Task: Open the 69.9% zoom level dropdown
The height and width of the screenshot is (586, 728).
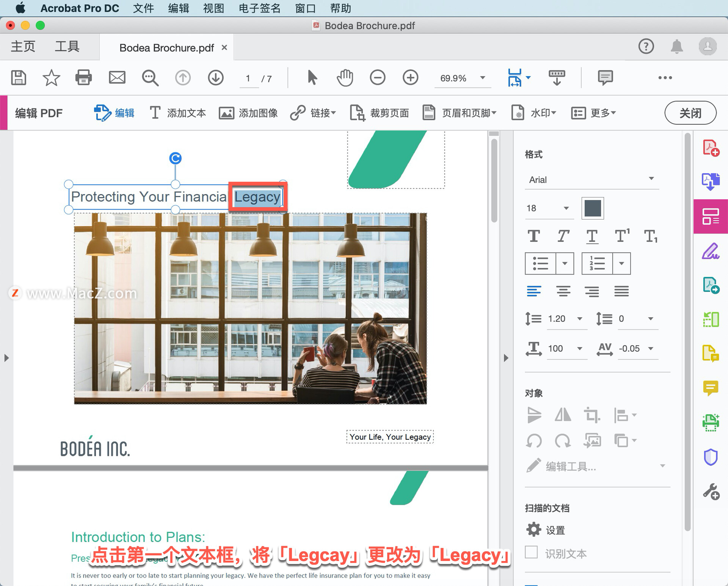Action: pos(483,78)
